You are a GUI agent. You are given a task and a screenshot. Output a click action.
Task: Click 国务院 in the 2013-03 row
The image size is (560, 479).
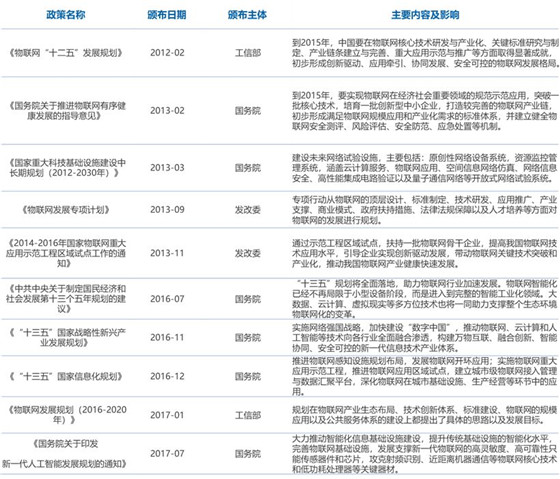[248, 168]
